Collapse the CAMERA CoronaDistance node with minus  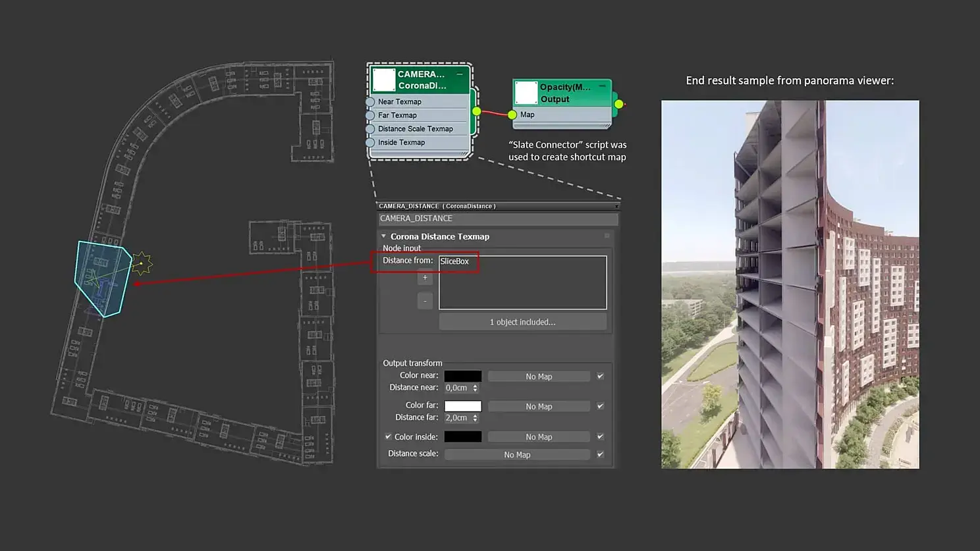tap(460, 74)
